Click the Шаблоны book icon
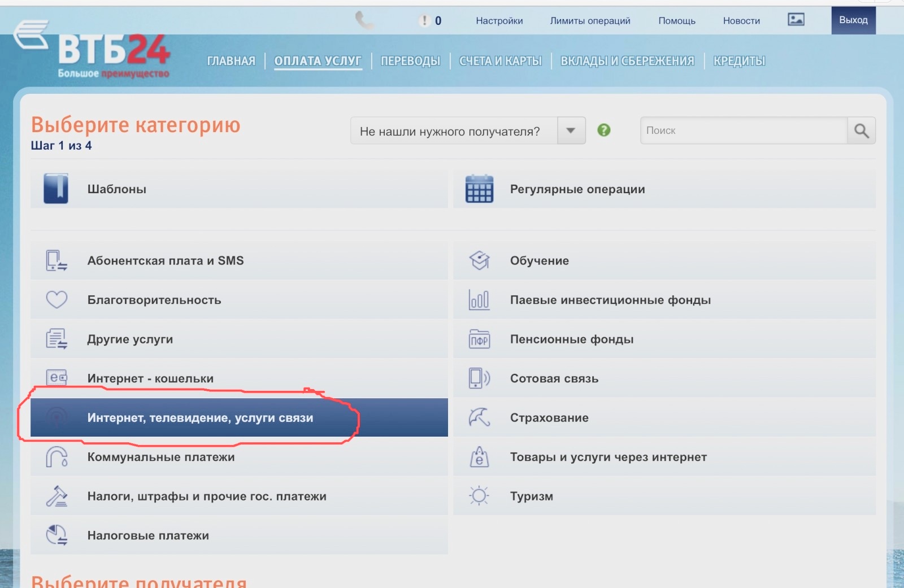 click(56, 188)
